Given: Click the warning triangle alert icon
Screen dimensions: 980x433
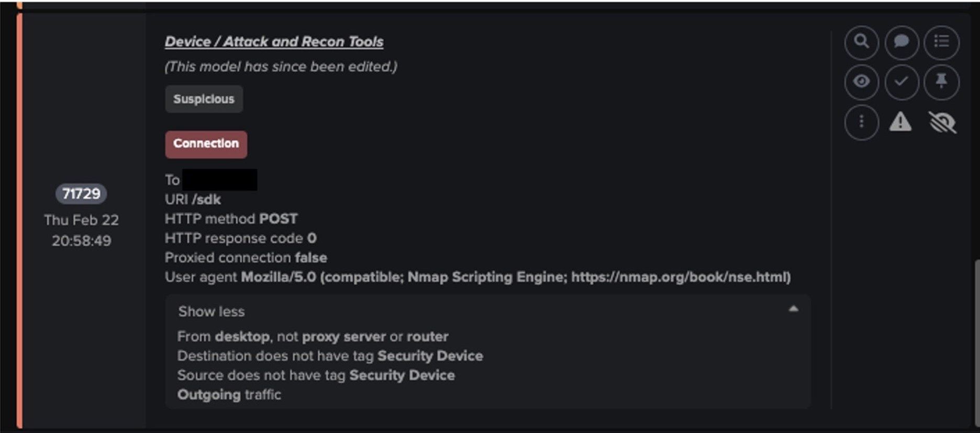Looking at the screenshot, I should (900, 121).
